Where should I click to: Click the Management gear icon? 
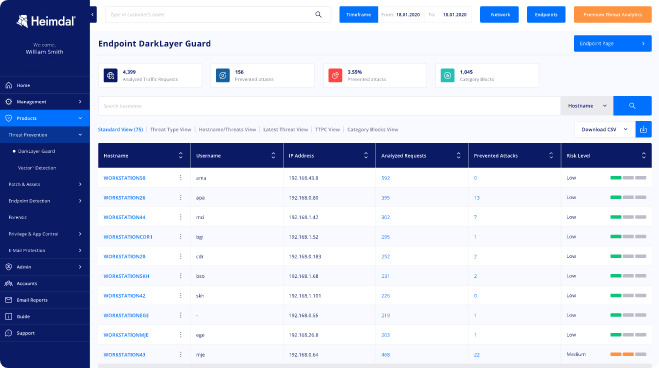(8, 102)
